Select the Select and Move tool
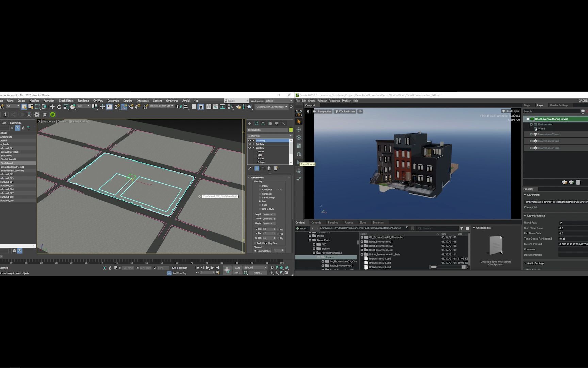This screenshot has width=588, height=368. click(52, 106)
